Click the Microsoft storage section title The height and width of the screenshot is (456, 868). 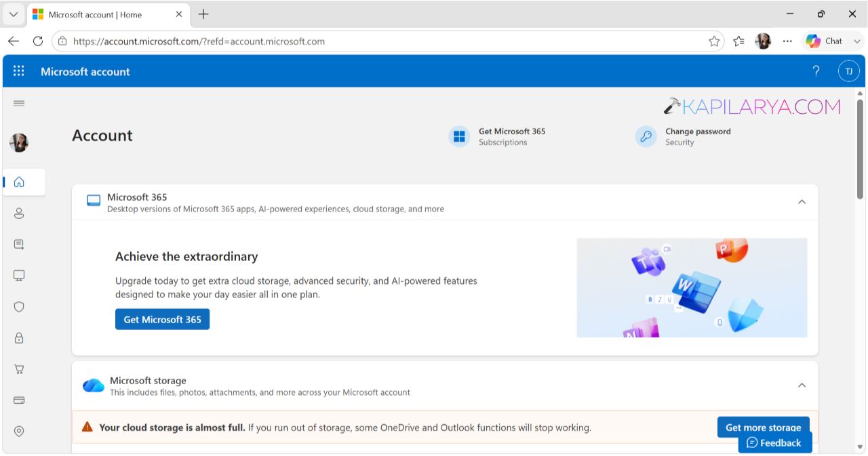pos(148,381)
